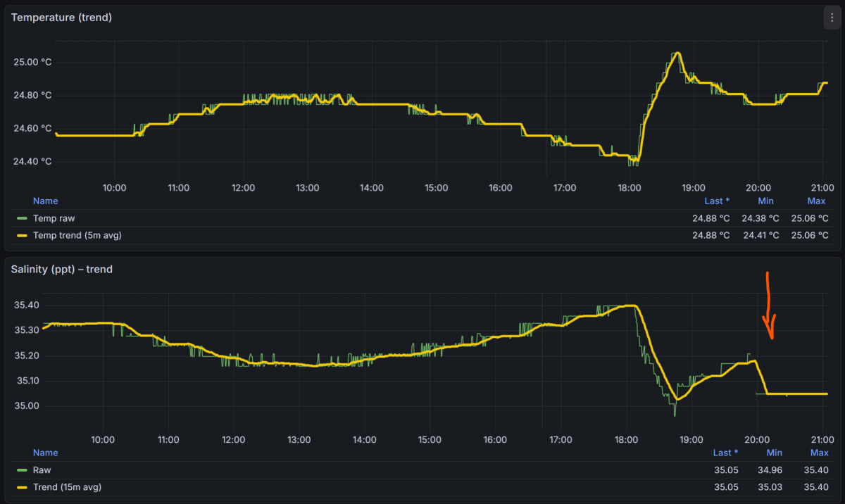845x504 pixels.
Task: Open the Temperature (trend) panel title menu
Action: 61,18
